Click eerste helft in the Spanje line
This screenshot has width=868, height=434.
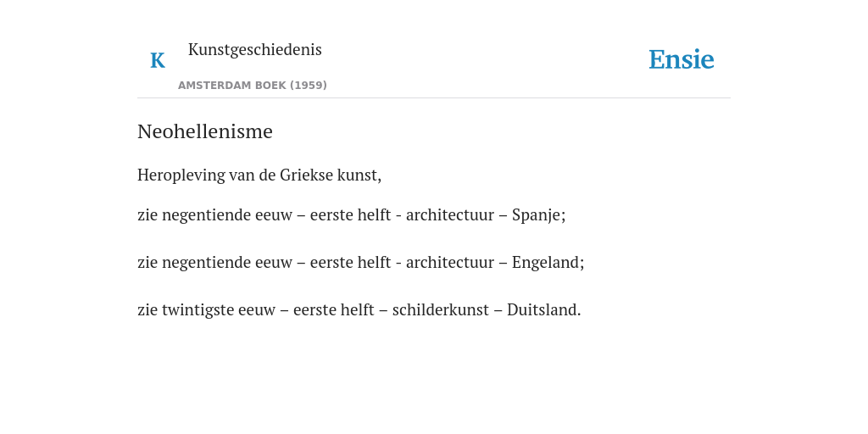point(350,214)
